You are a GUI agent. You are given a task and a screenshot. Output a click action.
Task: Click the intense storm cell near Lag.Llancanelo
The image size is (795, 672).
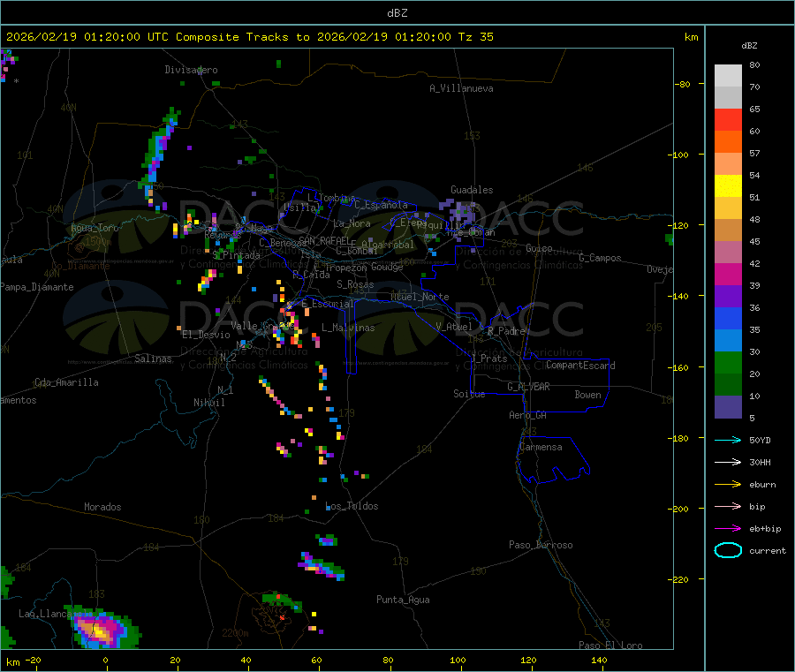click(102, 629)
